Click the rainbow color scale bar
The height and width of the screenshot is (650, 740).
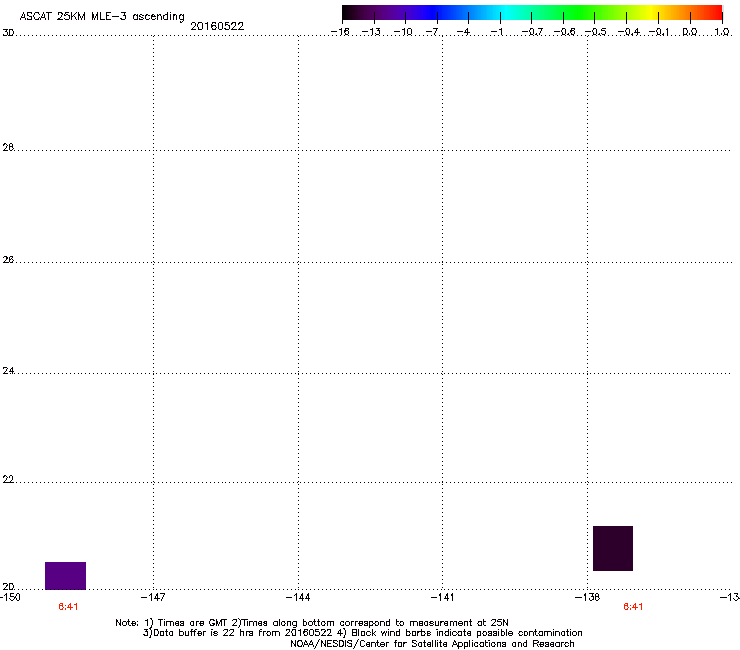tap(532, 13)
